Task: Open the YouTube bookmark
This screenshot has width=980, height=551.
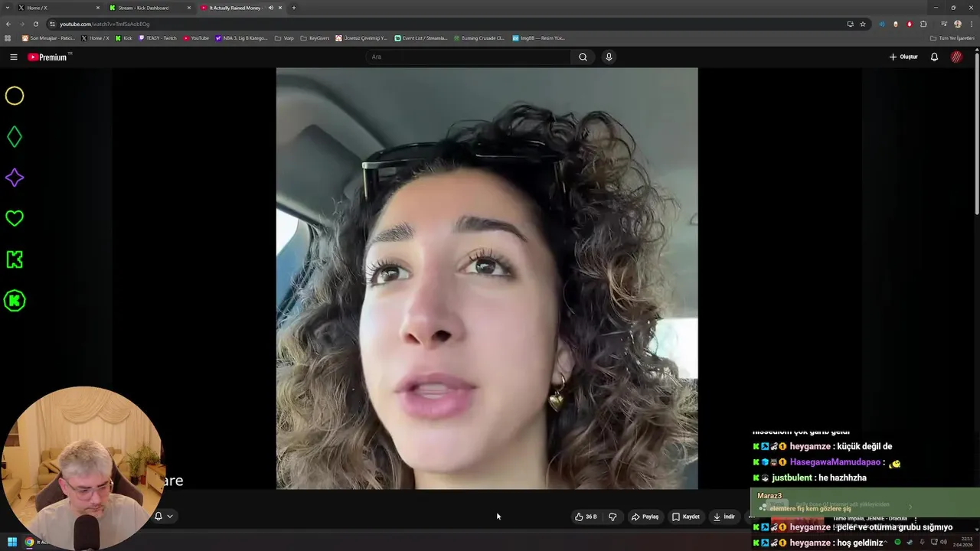Action: click(196, 37)
